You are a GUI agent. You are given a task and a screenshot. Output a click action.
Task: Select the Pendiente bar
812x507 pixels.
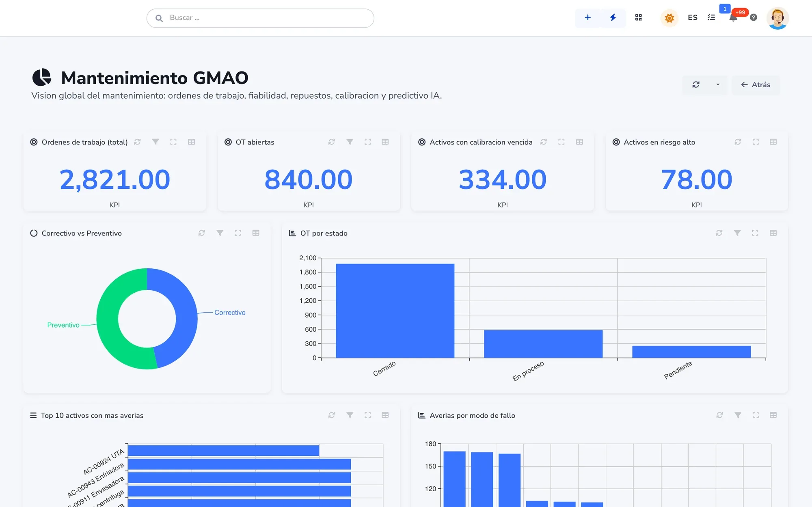(x=691, y=352)
